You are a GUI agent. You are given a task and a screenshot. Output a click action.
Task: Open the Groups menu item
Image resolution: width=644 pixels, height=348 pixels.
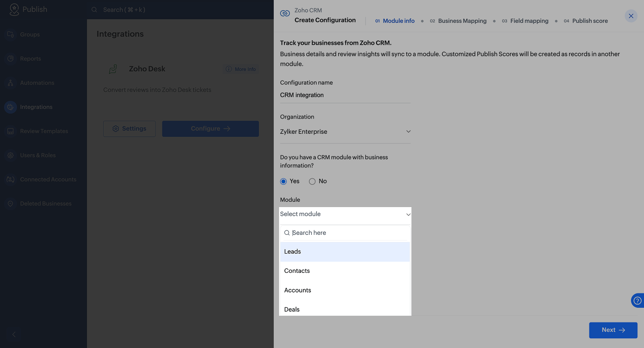point(30,34)
